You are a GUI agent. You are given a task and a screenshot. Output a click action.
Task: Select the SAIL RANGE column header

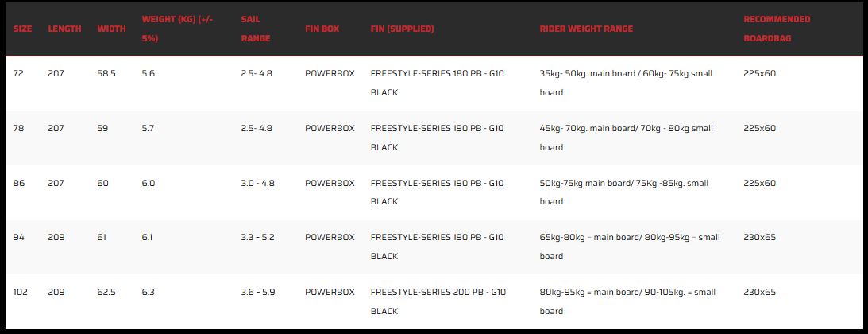coord(256,29)
